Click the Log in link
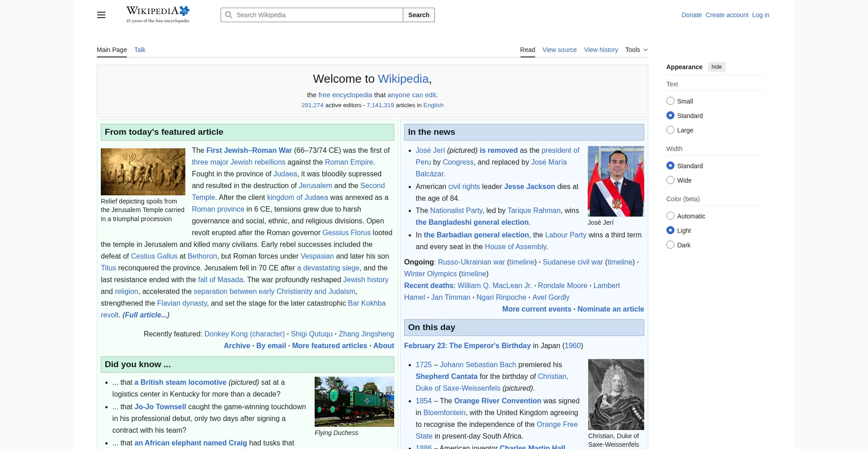This screenshot has width=868, height=449. (x=761, y=15)
